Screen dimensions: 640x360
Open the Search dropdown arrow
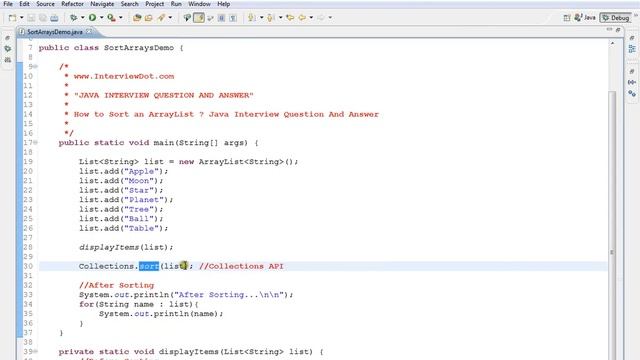click(x=170, y=18)
